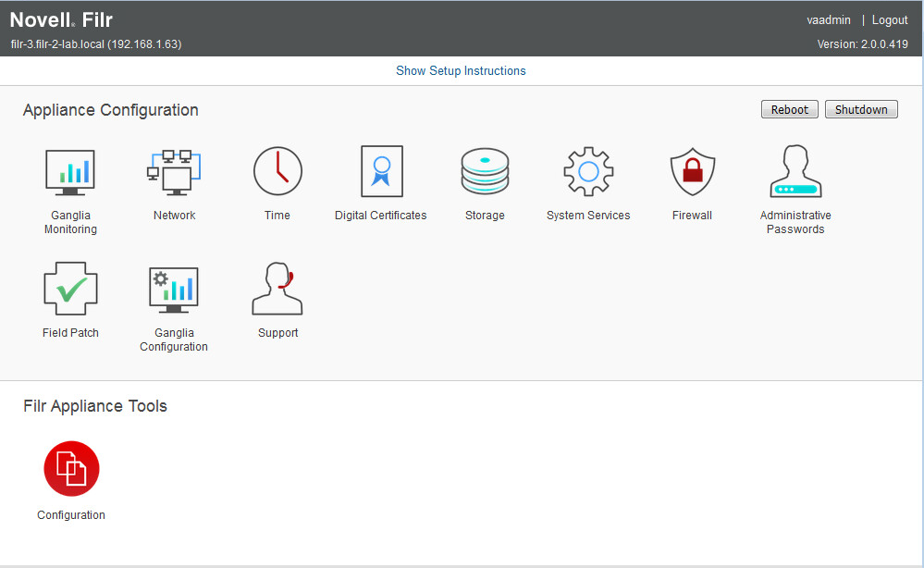Open Ganglia Monitoring icon
Screen dimensions: 924x568
[70, 172]
